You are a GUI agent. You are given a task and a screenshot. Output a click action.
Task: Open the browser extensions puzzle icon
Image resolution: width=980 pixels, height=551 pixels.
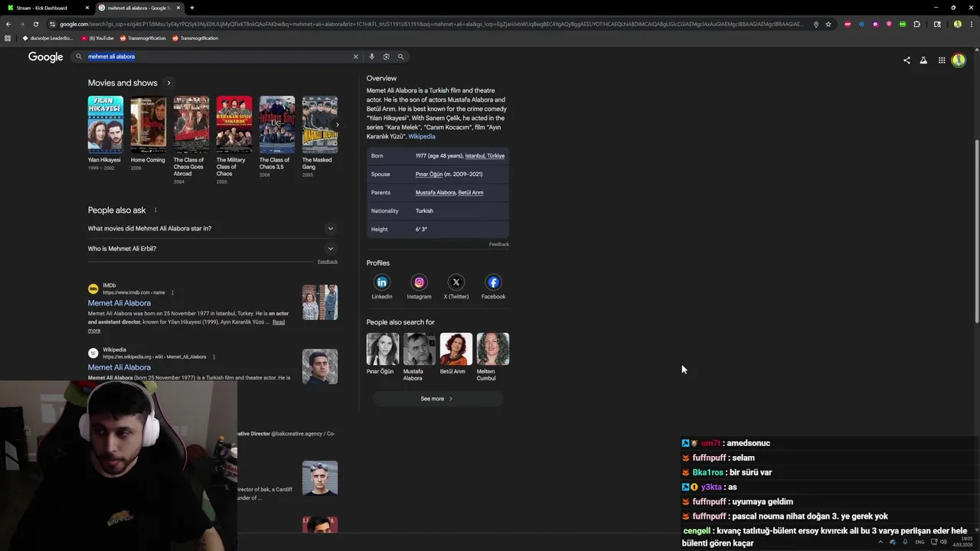(x=916, y=24)
